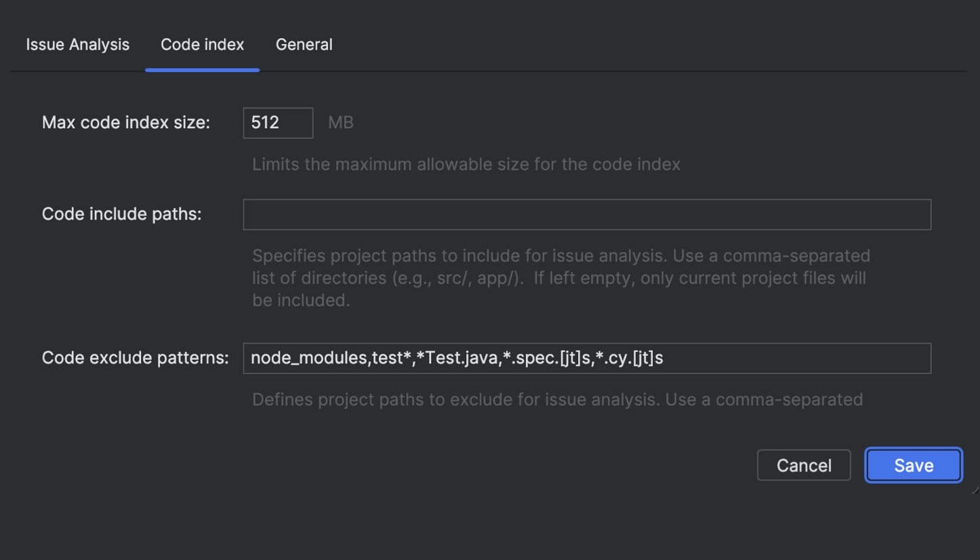Select the Code index tab
The width and height of the screenshot is (980, 560).
pos(202,45)
